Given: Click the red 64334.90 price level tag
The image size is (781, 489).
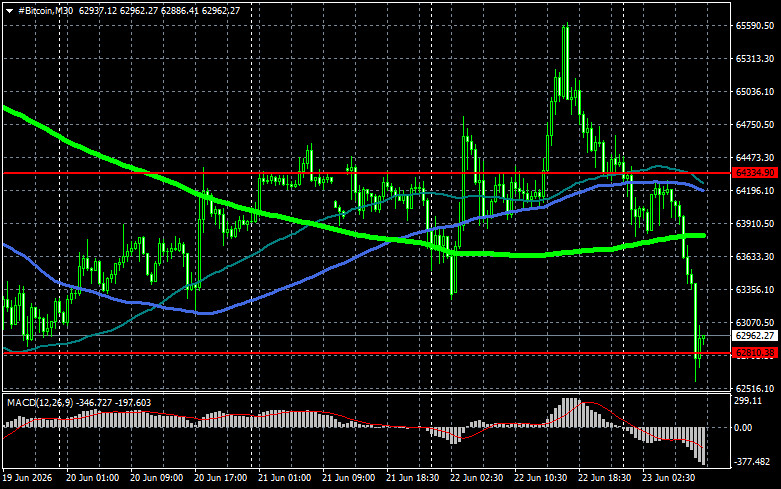Looking at the screenshot, I should [x=756, y=173].
